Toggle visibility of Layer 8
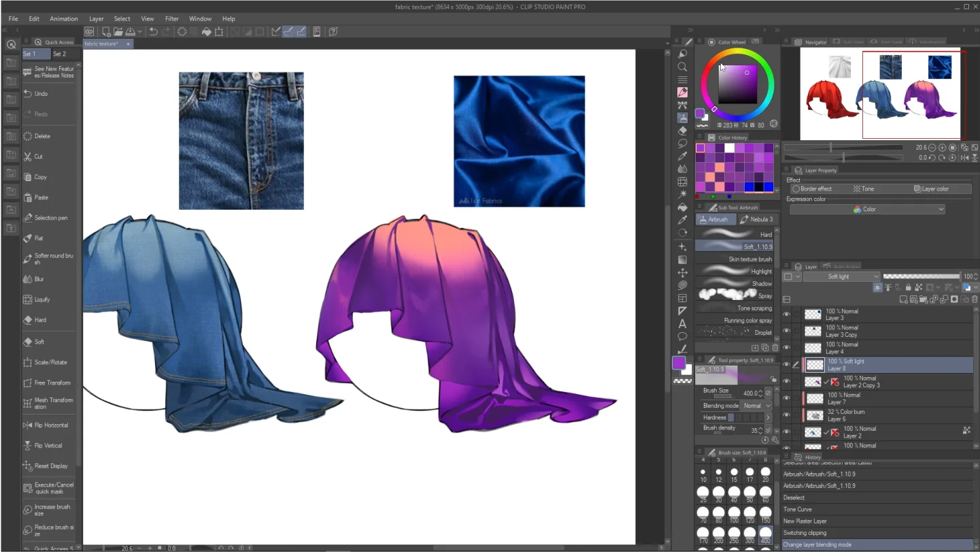 (787, 365)
